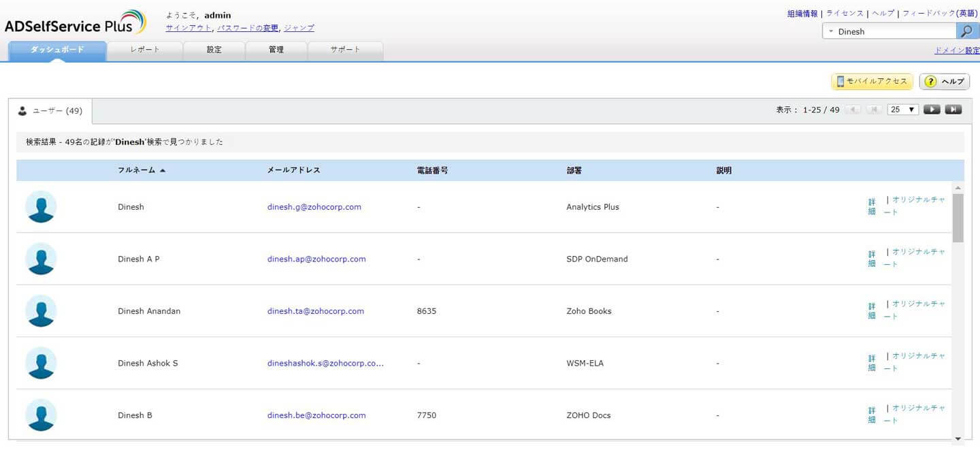Click the ADSelfService Plus logo
This screenshot has width=980, height=452.
click(x=75, y=23)
